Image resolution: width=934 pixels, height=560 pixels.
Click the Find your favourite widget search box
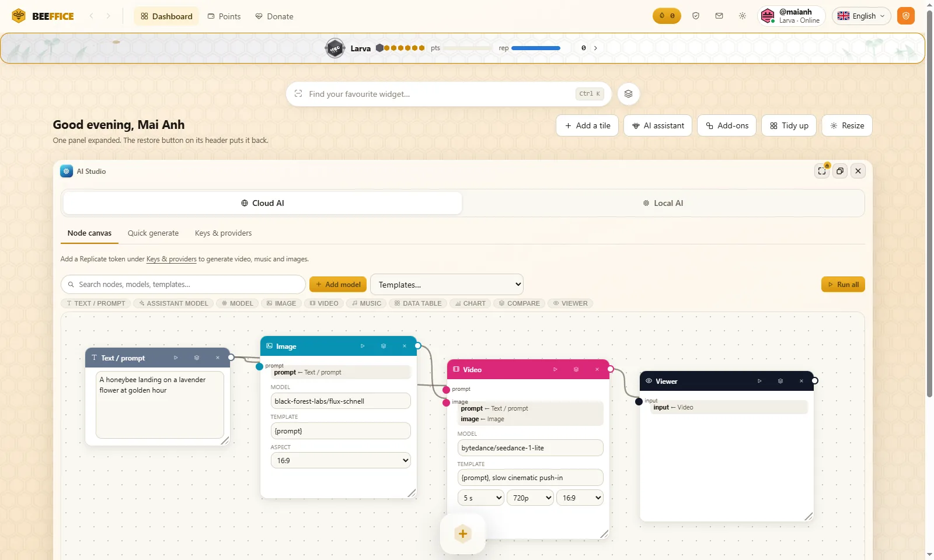(x=448, y=94)
